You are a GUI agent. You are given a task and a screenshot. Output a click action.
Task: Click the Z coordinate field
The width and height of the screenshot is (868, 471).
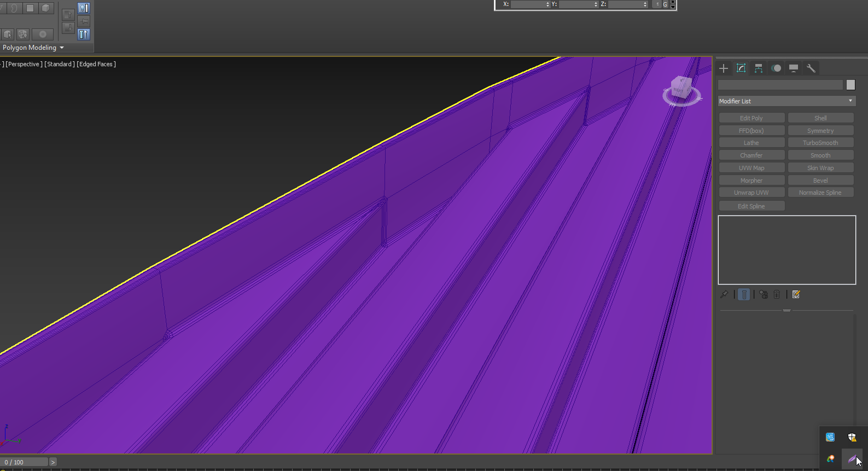626,4
